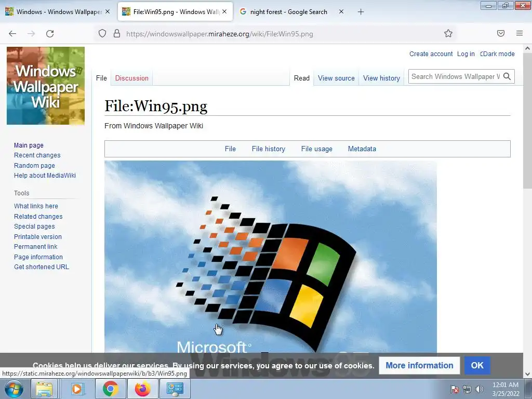Close the 'Windows - Windows Wallpaper' tab

[108, 11]
